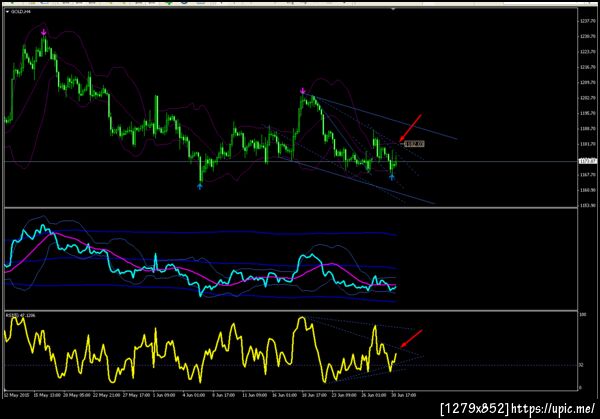Click the '20 May 05:00' time axis label
Viewport: 600px width, 419px height.
pyautogui.click(x=77, y=395)
